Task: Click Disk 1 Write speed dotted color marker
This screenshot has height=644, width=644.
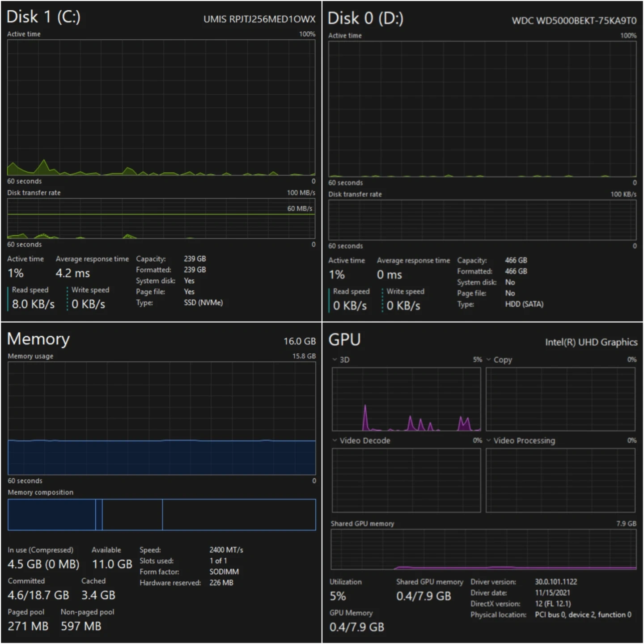Action: (68, 298)
